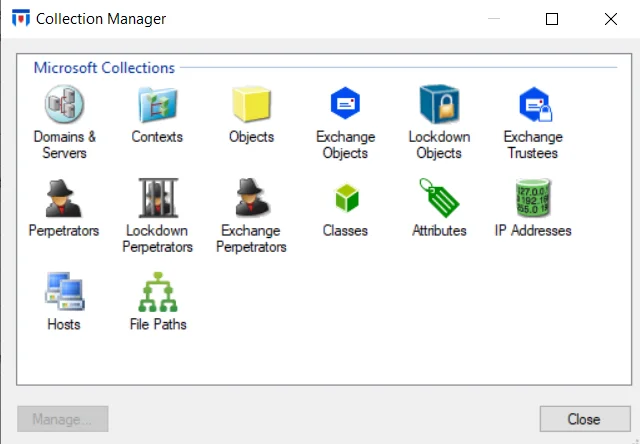Open the File Paths tree icon
The image size is (640, 444).
click(158, 292)
